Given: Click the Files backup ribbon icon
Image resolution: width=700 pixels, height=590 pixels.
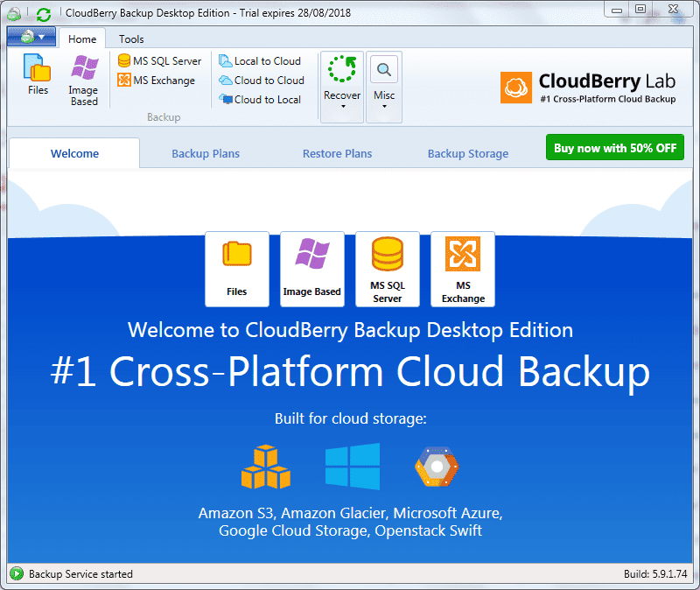Looking at the screenshot, I should point(38,74).
